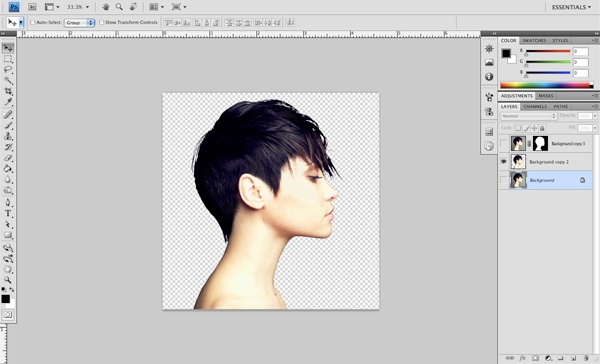This screenshot has height=364, width=600.
Task: Select the Dodge tool
Action: (x=8, y=190)
